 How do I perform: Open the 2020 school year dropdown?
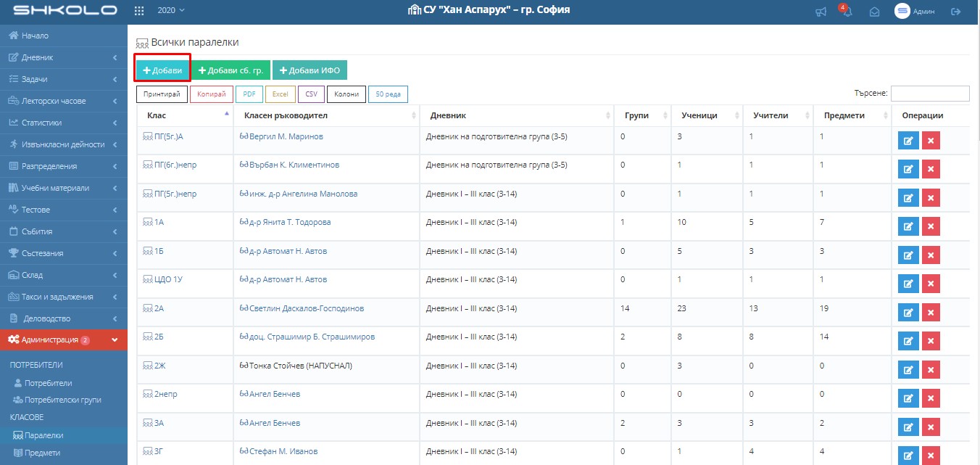point(170,10)
